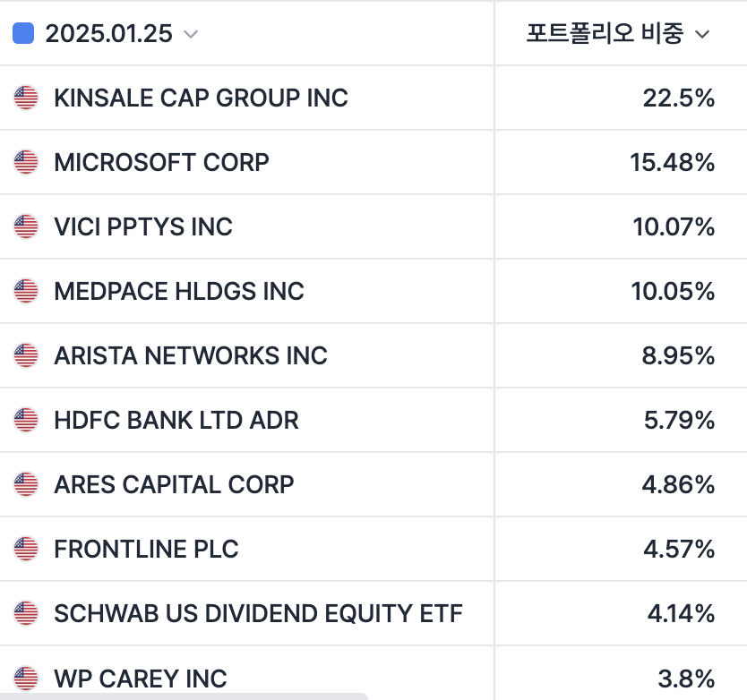Click the blue color square beside the date

(x=23, y=33)
